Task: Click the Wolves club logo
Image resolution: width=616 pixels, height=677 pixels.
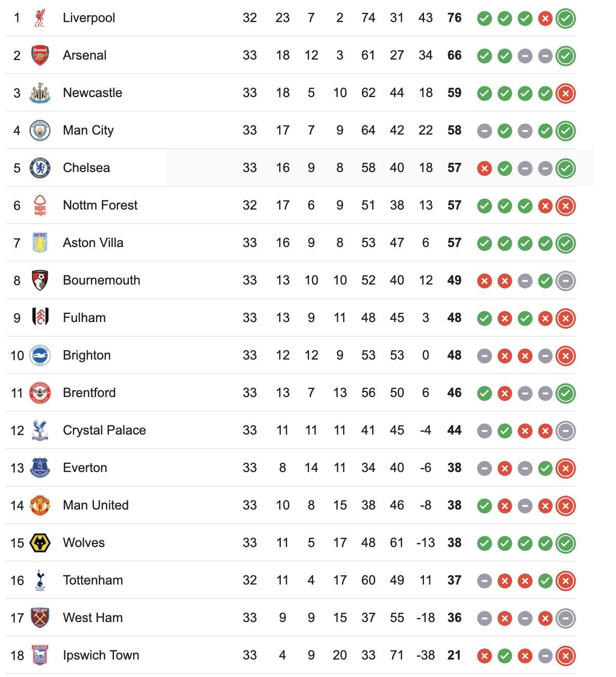Action: pos(40,543)
